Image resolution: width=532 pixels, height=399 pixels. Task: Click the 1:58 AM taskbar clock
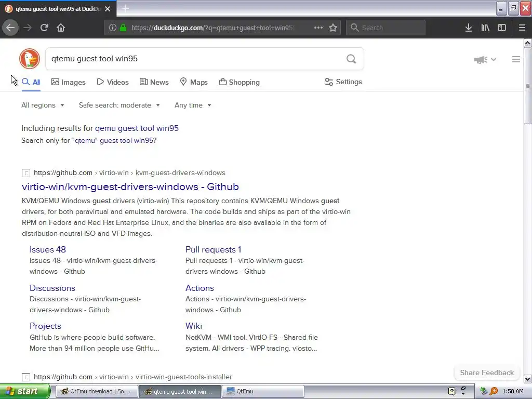tap(513, 391)
